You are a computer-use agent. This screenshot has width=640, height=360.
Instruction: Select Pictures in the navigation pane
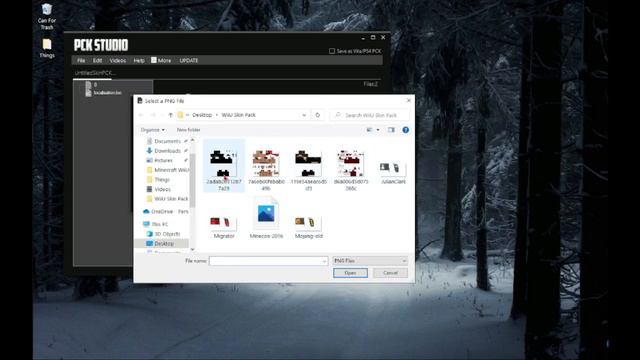point(163,160)
